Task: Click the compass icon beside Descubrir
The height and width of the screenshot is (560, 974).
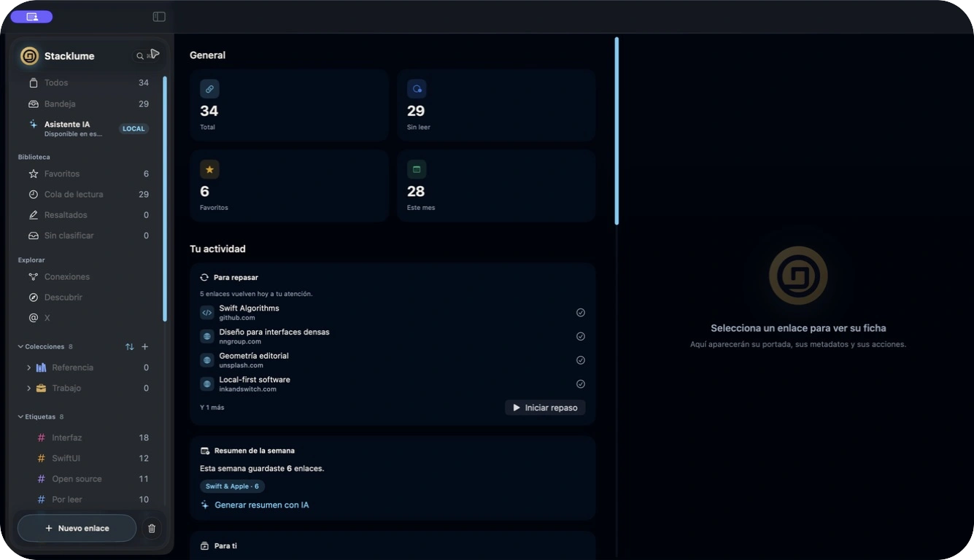Action: [33, 297]
